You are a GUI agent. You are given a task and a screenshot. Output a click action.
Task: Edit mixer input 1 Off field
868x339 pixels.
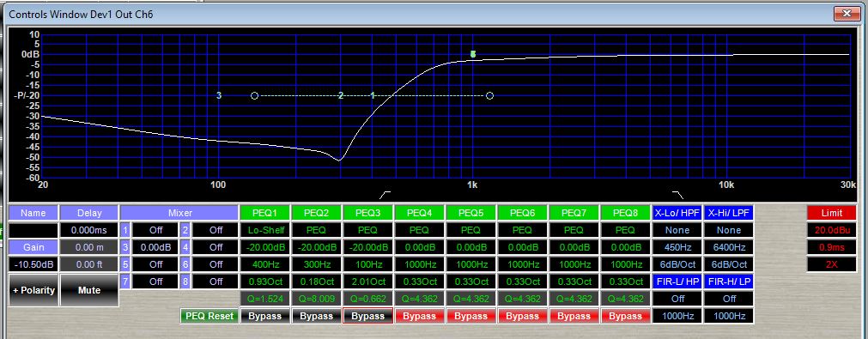[x=155, y=230]
